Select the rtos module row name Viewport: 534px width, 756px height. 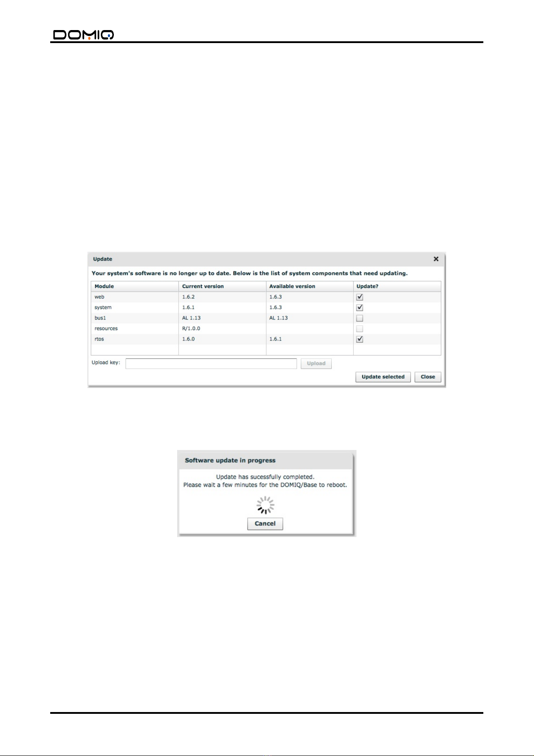click(99, 339)
